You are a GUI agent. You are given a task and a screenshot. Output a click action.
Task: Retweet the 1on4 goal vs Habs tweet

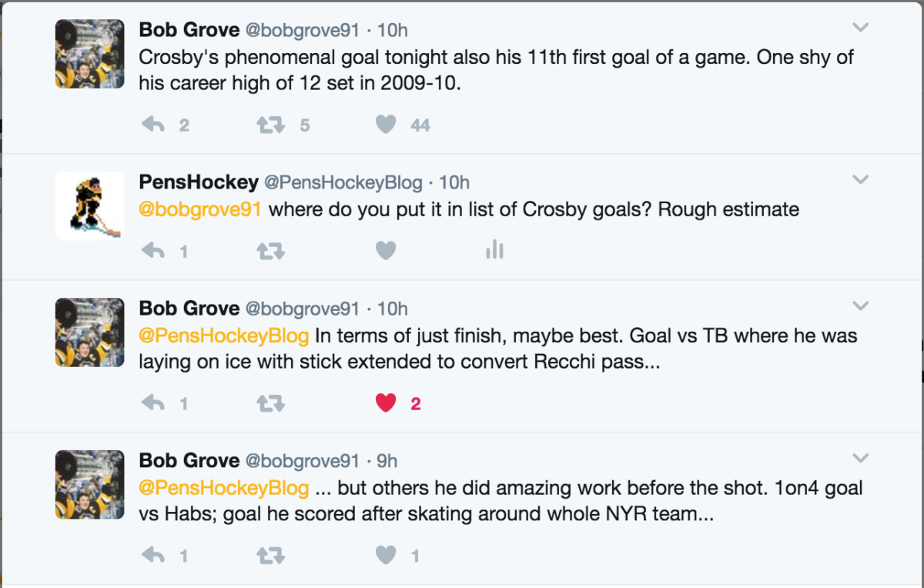click(x=270, y=555)
